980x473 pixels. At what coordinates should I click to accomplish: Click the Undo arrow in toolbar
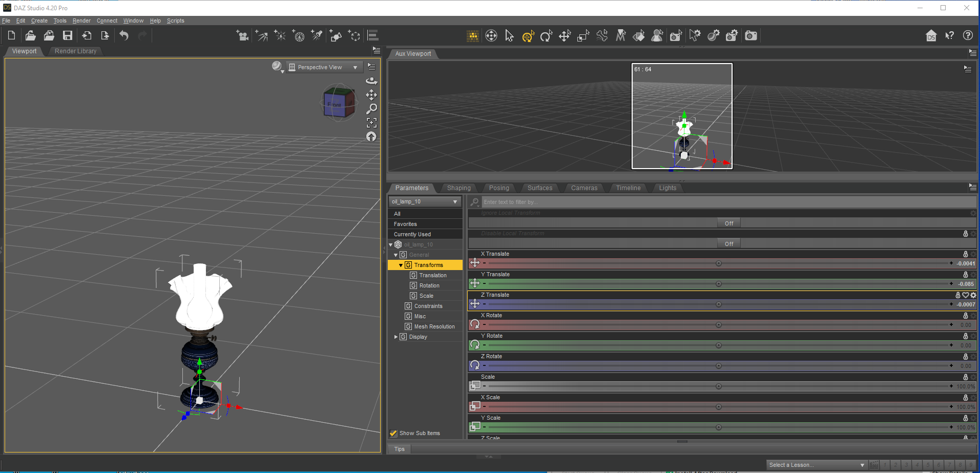click(124, 35)
